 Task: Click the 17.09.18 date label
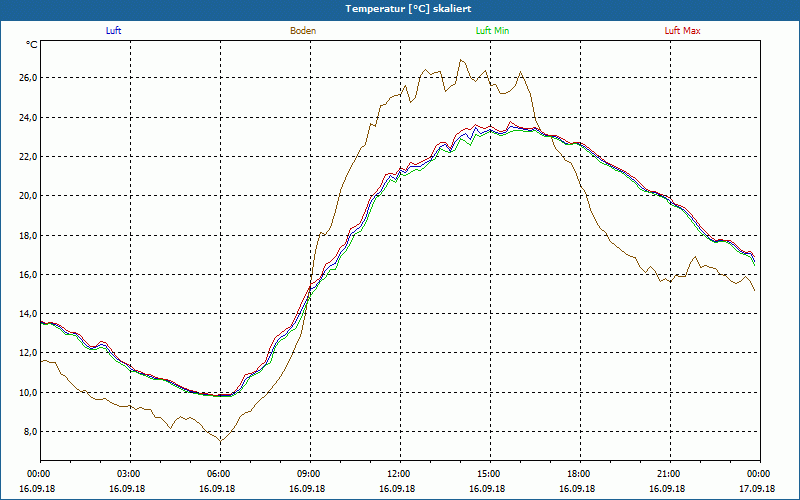(757, 488)
